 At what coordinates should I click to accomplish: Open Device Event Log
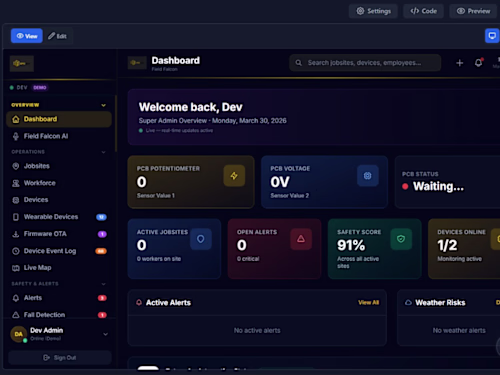[x=59, y=251]
